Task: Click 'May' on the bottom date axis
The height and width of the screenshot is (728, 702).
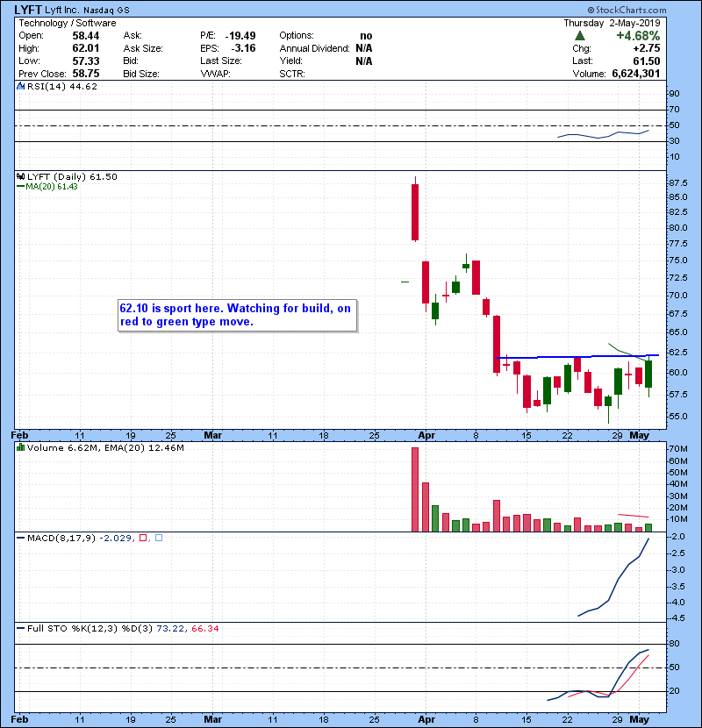Action: coord(640,719)
